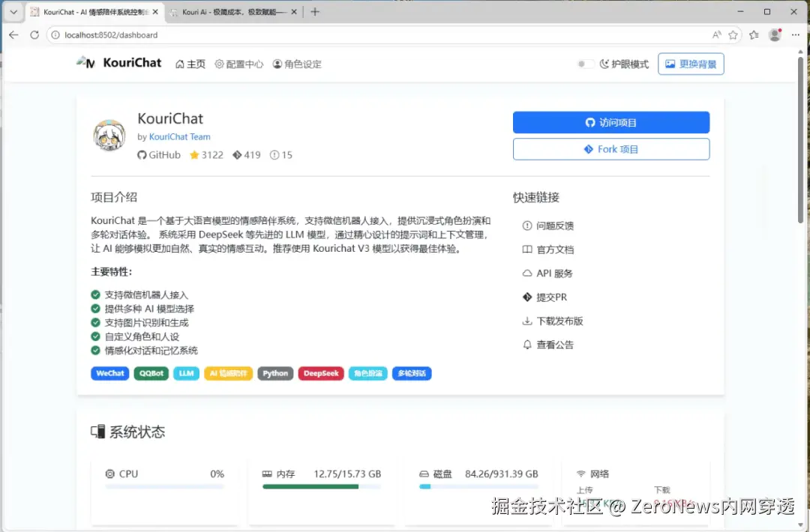Open the 查看公告 quick link
The height and width of the screenshot is (532, 810).
coord(548,345)
